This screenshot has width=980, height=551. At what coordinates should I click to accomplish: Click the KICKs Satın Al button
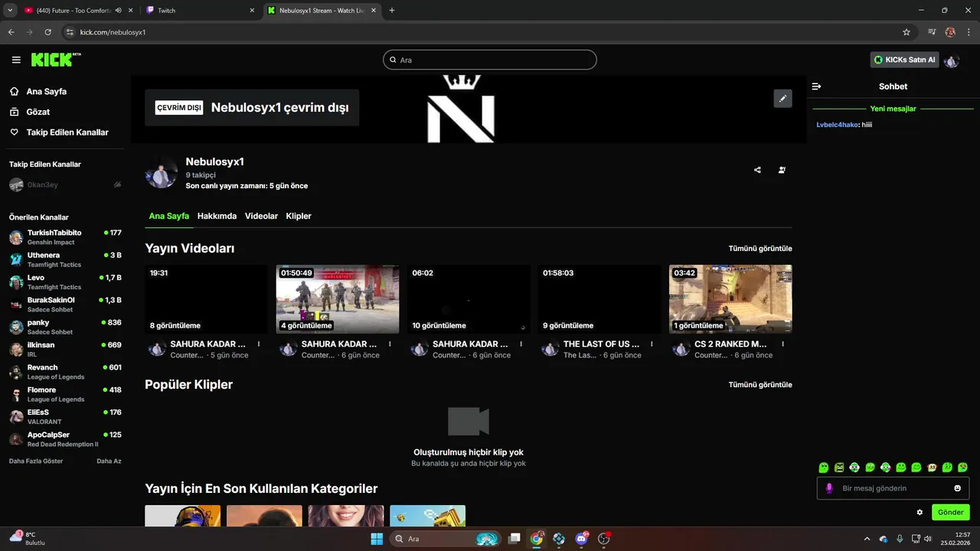click(x=904, y=60)
